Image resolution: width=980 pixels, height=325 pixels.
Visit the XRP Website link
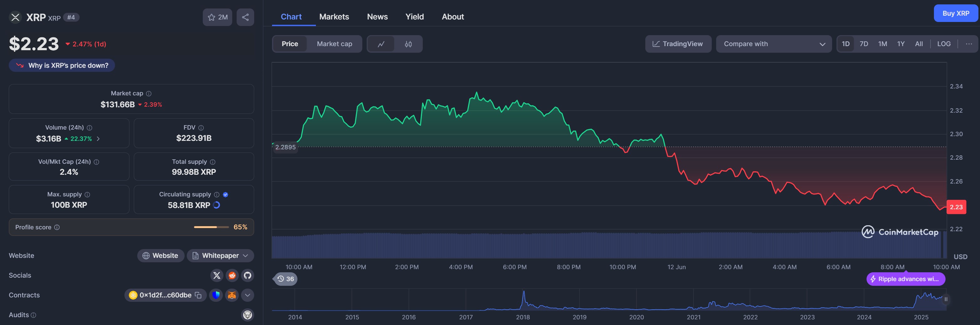160,256
